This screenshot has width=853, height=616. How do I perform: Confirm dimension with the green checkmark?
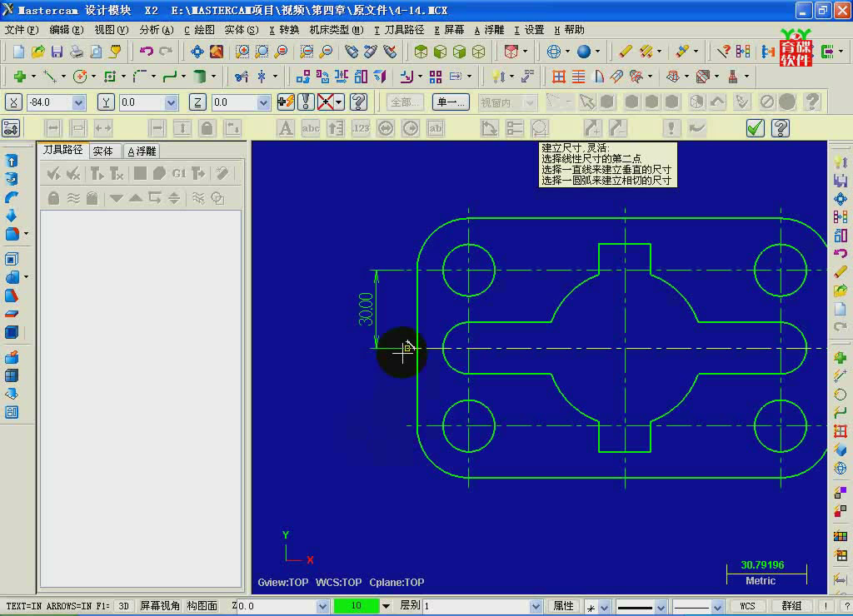pos(755,128)
